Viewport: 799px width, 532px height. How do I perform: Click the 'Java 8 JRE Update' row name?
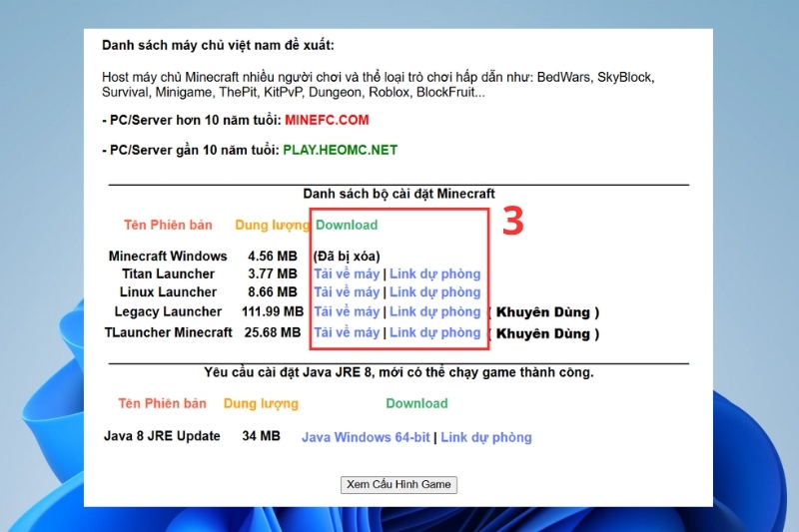click(162, 436)
